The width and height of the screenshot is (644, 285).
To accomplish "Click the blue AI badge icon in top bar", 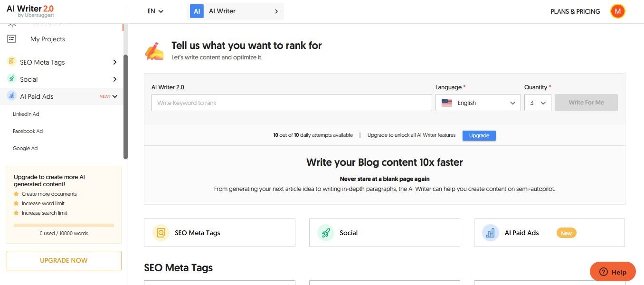I will (x=197, y=11).
